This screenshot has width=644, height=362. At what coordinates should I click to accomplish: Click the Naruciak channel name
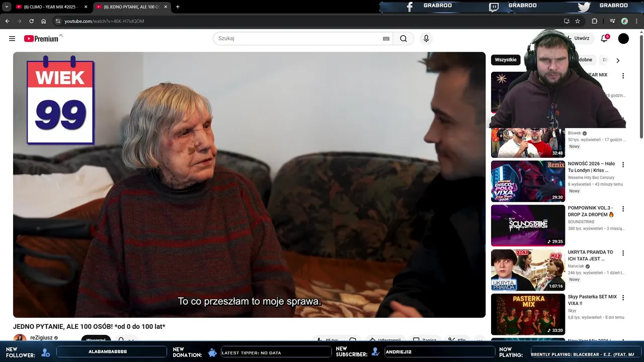[x=577, y=266]
